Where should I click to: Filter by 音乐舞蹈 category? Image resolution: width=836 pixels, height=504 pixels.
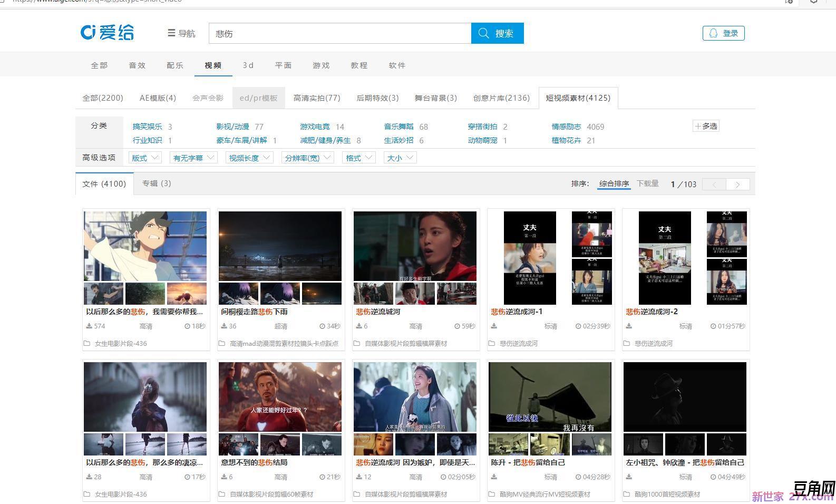pos(399,127)
